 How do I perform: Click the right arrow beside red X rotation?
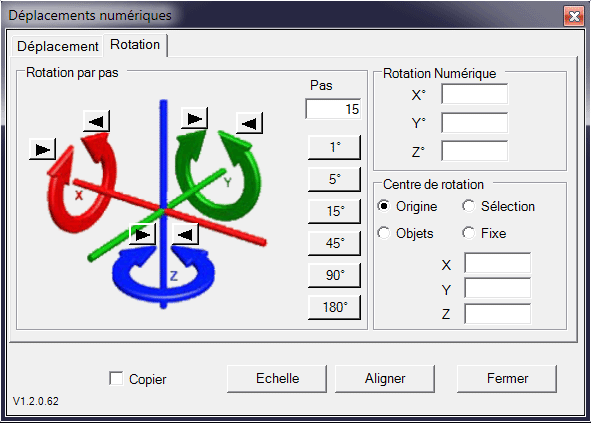[x=43, y=149]
